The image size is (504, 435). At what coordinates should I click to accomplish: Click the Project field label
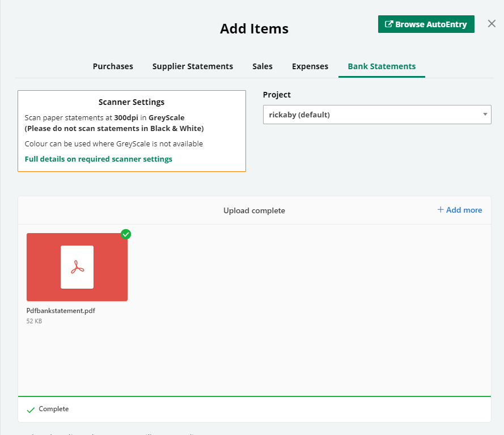(277, 95)
